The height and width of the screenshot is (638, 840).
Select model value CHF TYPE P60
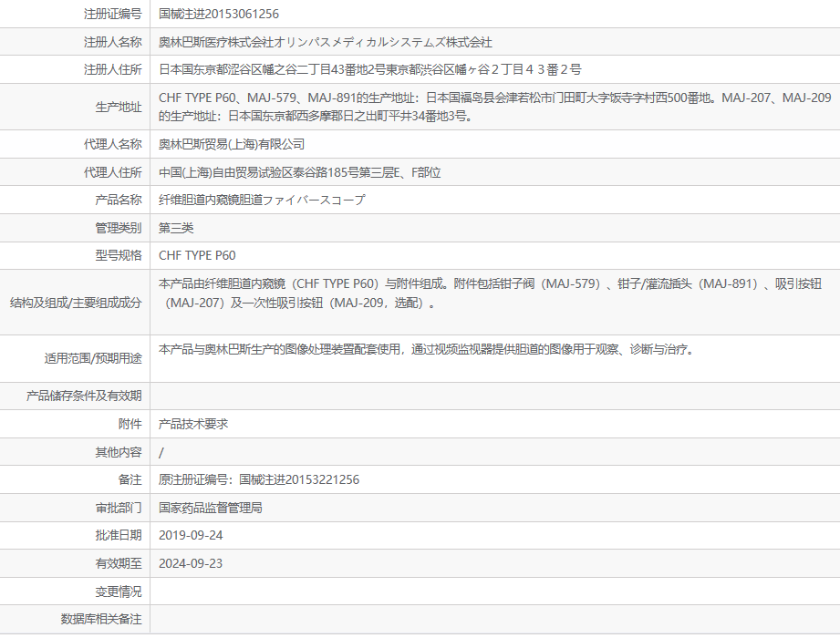(x=197, y=255)
